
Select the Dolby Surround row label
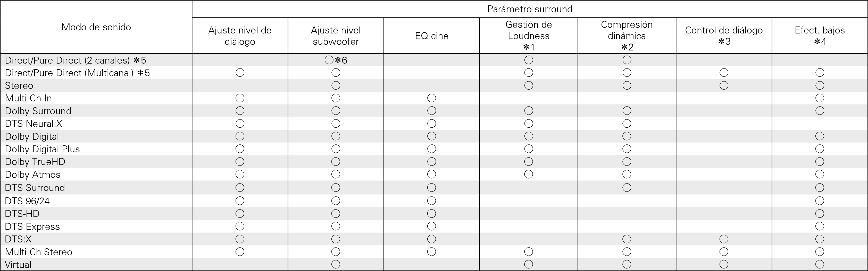pos(38,111)
